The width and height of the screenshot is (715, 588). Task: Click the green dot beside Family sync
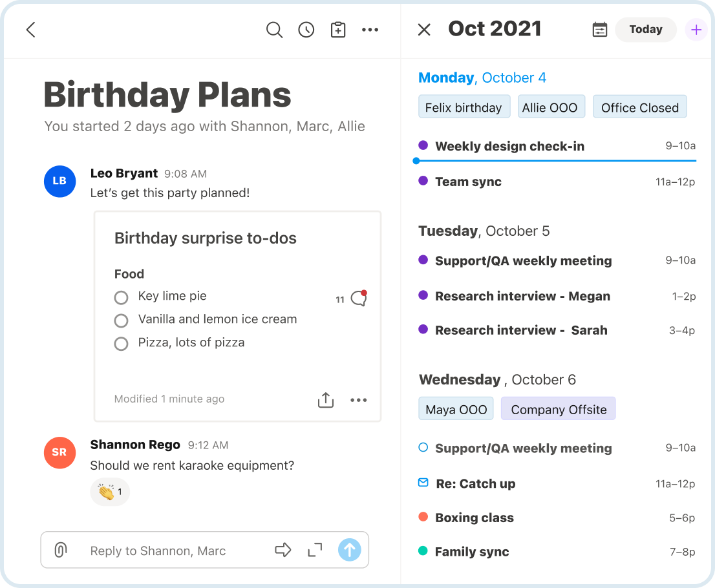pyautogui.click(x=423, y=551)
